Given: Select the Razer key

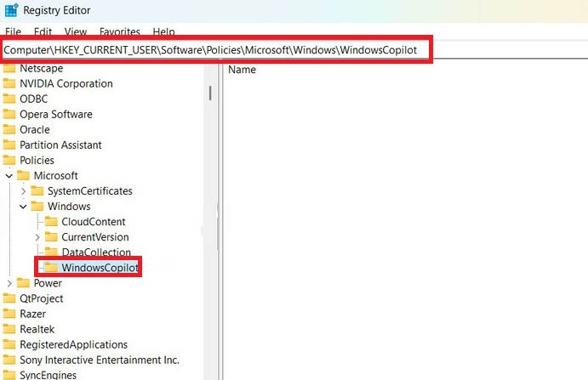Looking at the screenshot, I should click(x=32, y=314).
